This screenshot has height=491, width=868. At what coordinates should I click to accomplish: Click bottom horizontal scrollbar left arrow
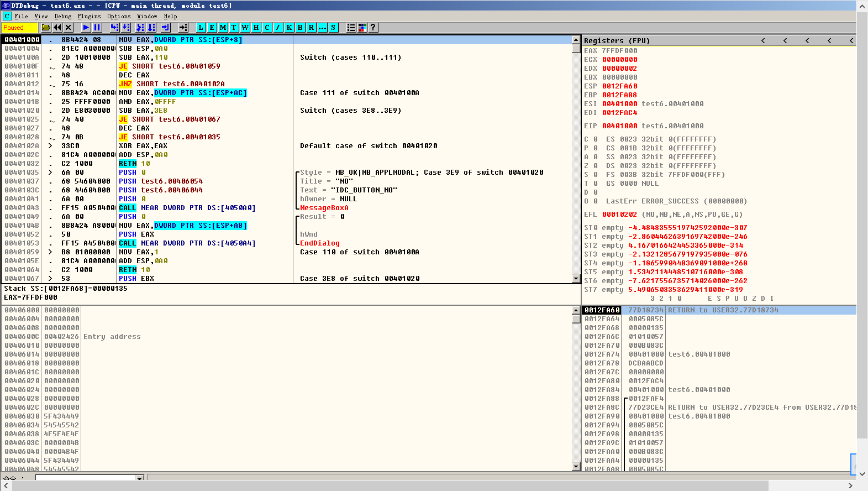tap(6, 485)
